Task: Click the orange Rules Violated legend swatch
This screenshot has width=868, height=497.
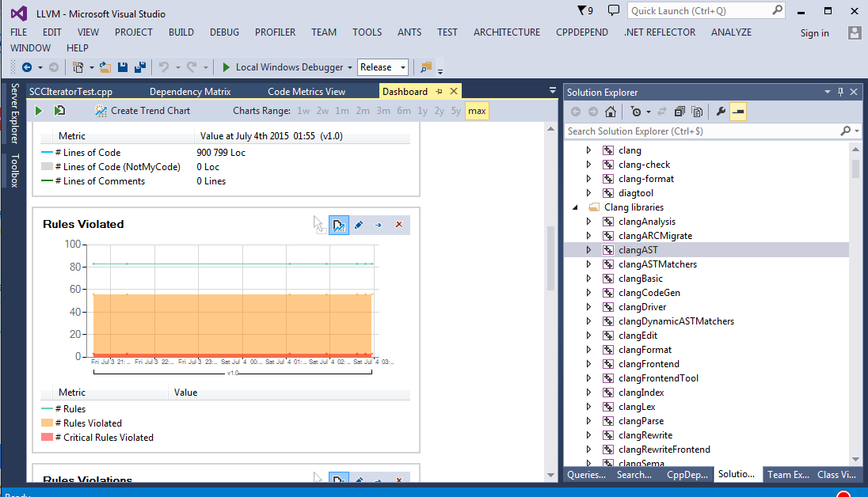Action: [x=47, y=423]
